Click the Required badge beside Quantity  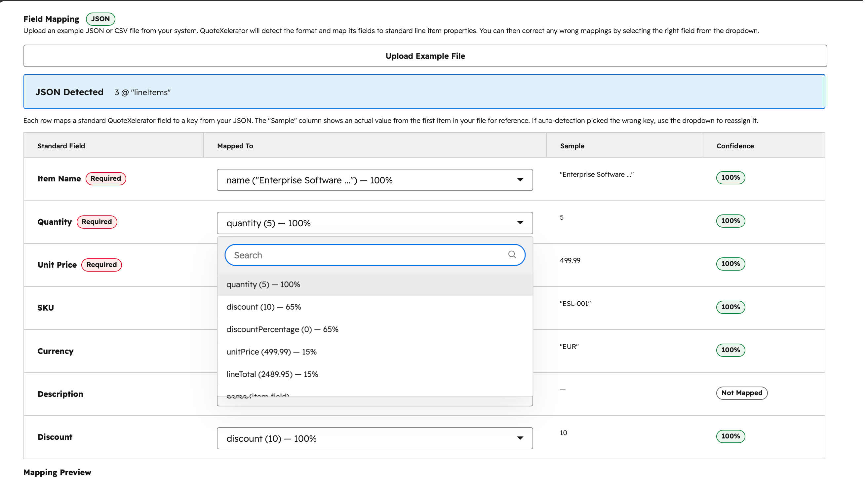tap(98, 223)
